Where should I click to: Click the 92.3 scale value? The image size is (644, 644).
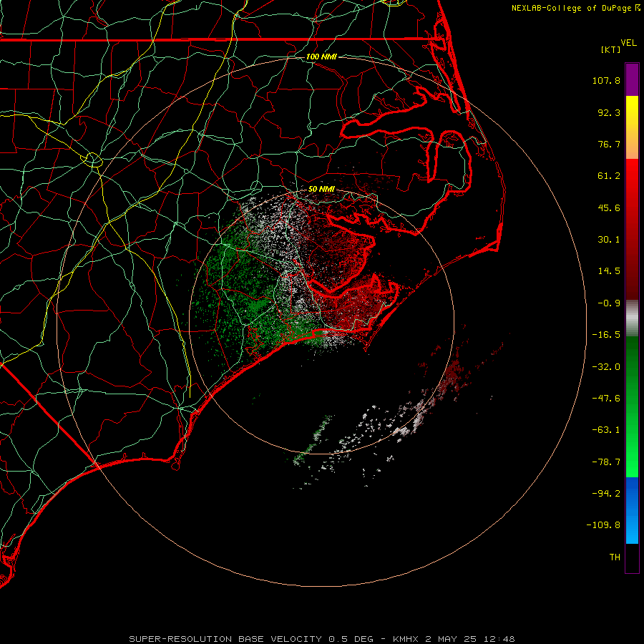pyautogui.click(x=609, y=112)
